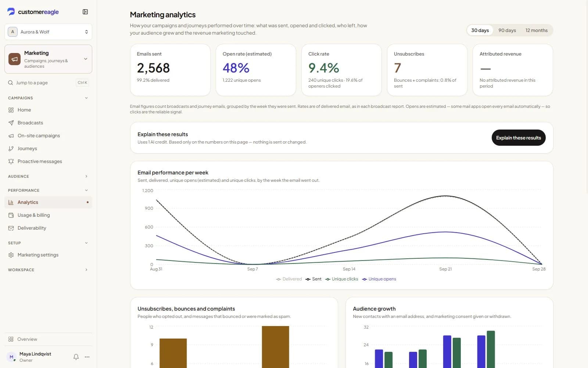Expand the AUDIENCE section
Image resolution: width=588 pixels, height=368 pixels.
tap(48, 177)
